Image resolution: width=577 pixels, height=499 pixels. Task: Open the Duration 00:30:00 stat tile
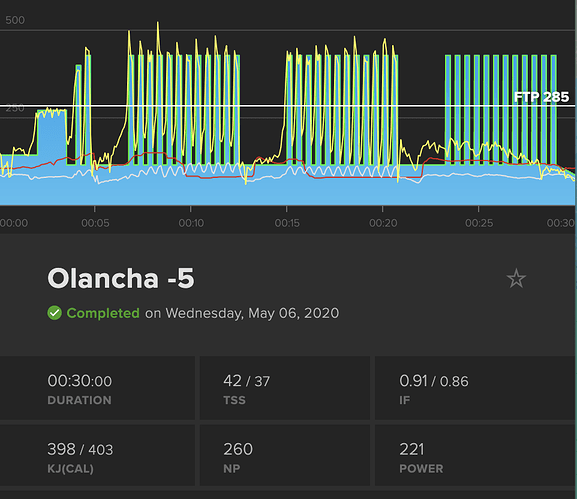click(97, 388)
